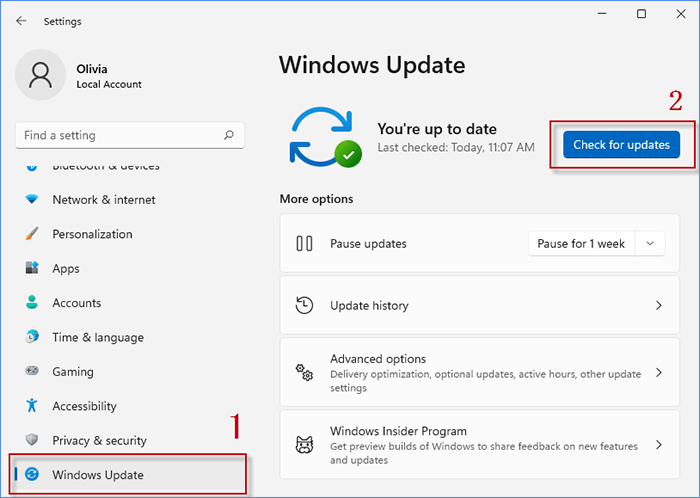The image size is (700, 498).
Task: Open the Windows Insider Program row label
Action: pos(398,431)
